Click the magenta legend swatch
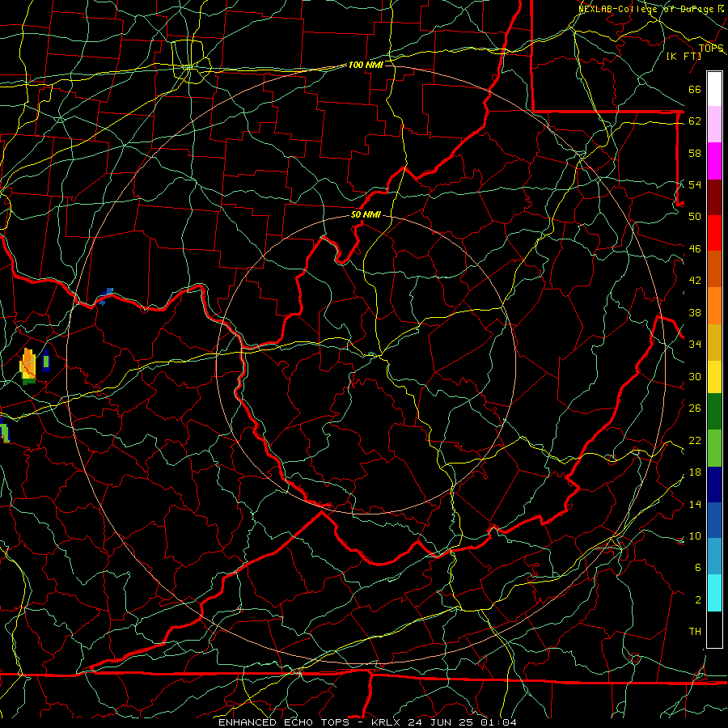This screenshot has width=728, height=728. (x=714, y=161)
